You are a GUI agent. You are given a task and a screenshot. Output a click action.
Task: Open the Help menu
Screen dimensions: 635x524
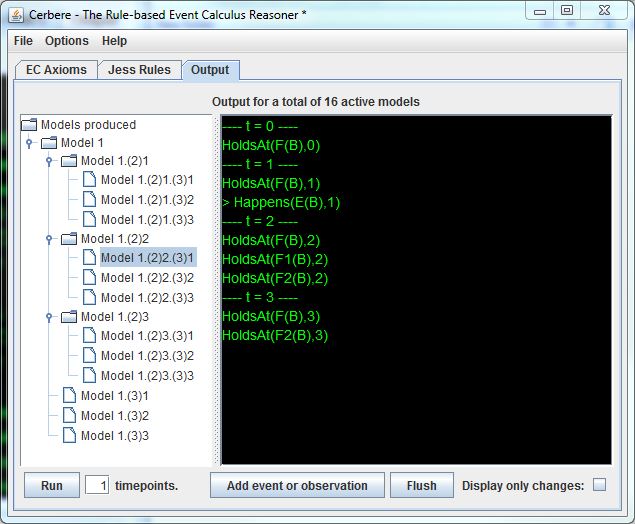tap(115, 41)
